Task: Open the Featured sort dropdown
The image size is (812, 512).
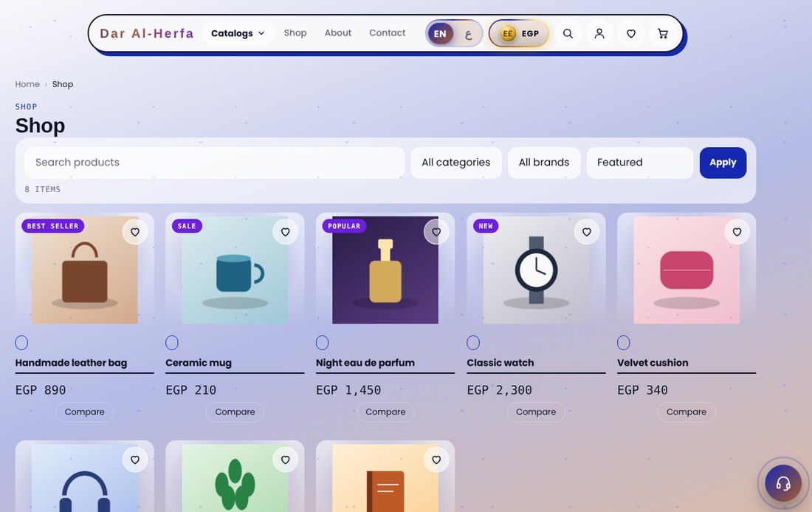Action: (x=639, y=163)
